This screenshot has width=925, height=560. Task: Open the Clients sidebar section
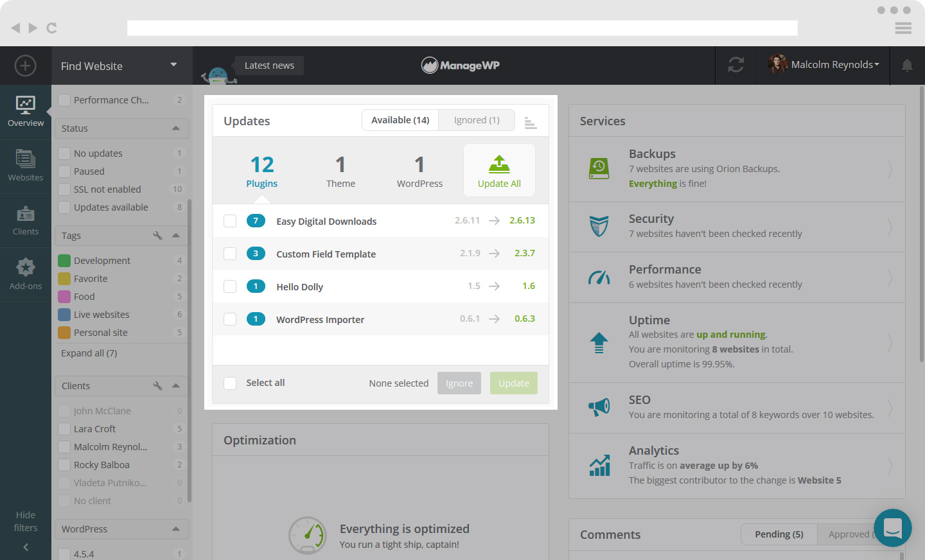[x=26, y=220]
